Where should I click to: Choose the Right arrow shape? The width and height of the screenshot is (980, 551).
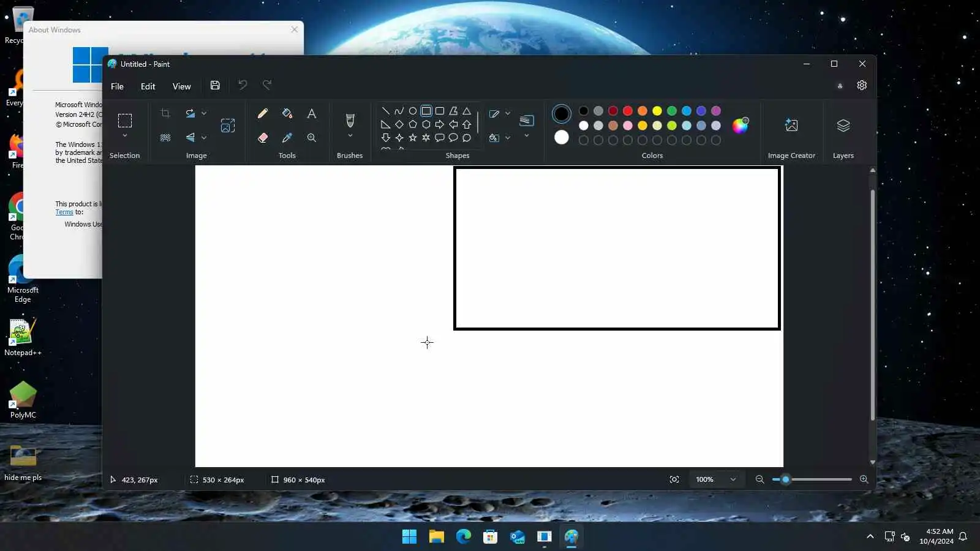point(440,124)
